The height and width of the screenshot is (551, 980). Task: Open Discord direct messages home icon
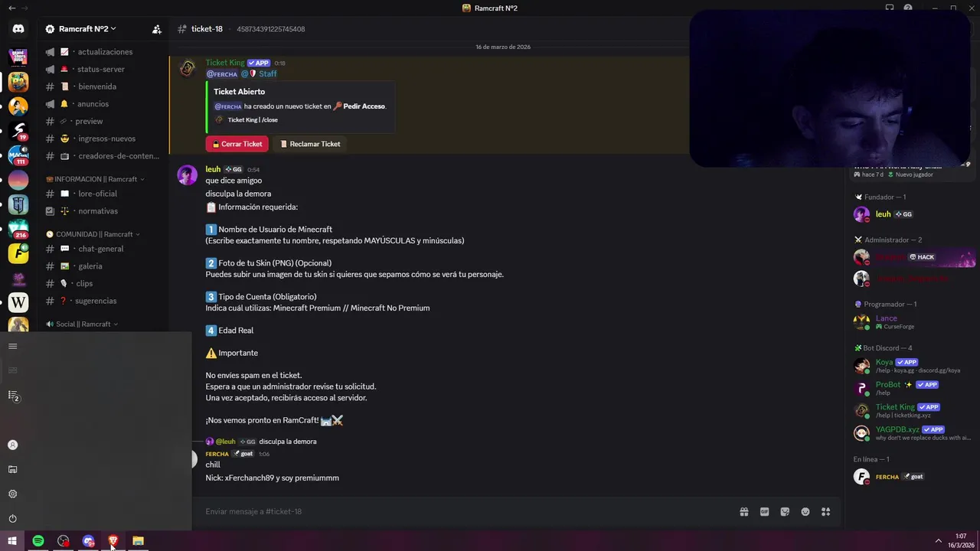(18, 29)
